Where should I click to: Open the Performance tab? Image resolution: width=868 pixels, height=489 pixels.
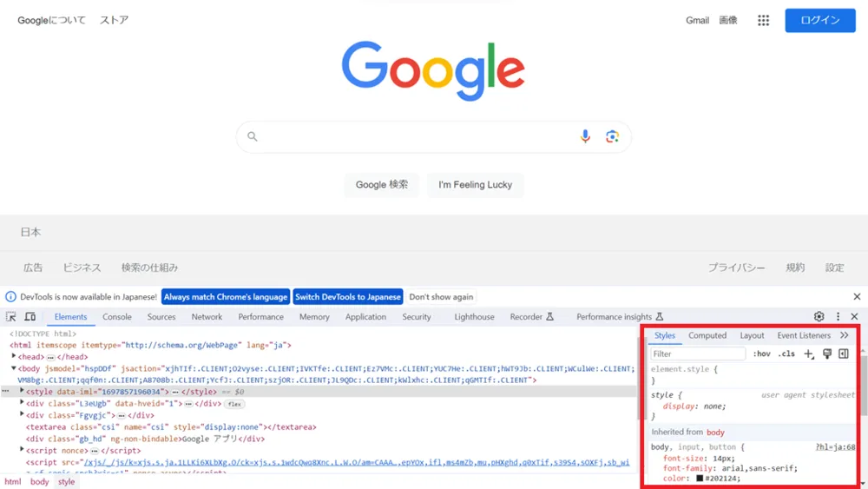[x=260, y=317]
